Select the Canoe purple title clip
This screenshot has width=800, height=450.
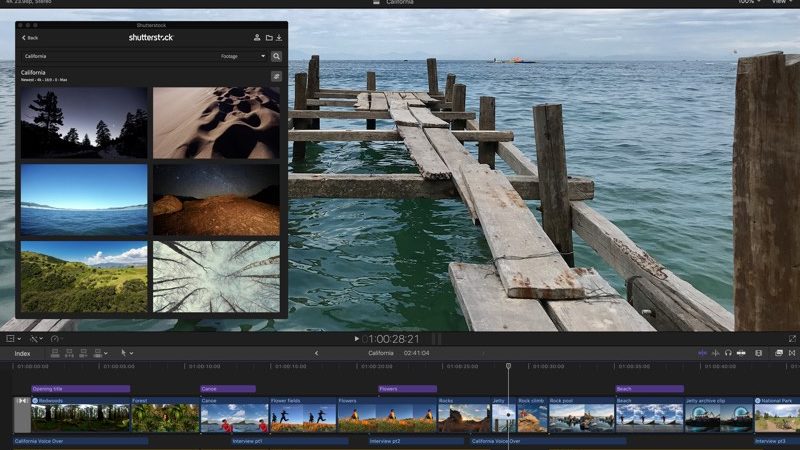tap(228, 389)
